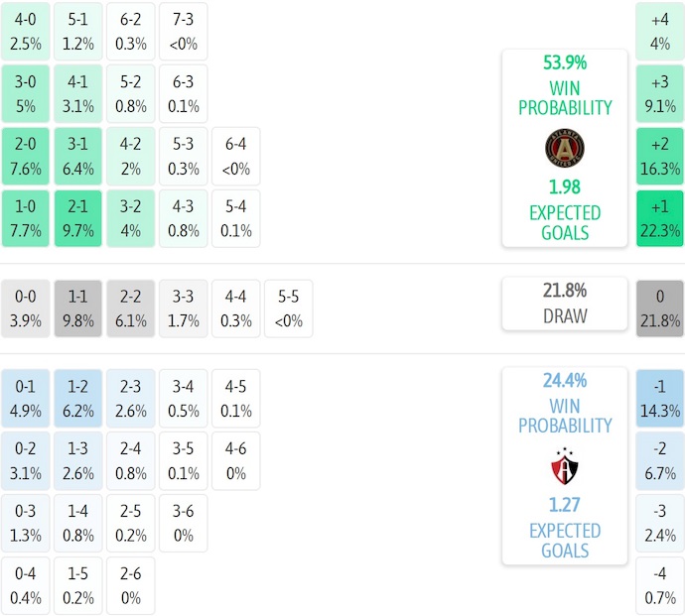This screenshot has height=616, width=685.
Task: Select the 1-1 draw score tile
Action: coord(78,308)
